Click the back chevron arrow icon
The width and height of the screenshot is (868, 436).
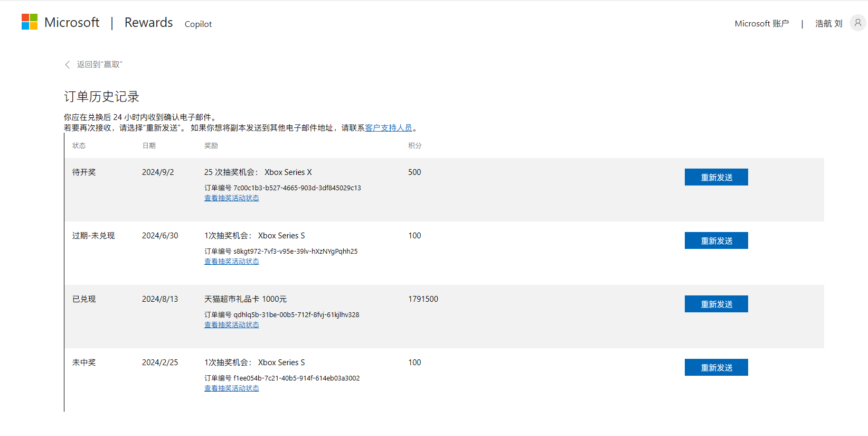point(67,64)
